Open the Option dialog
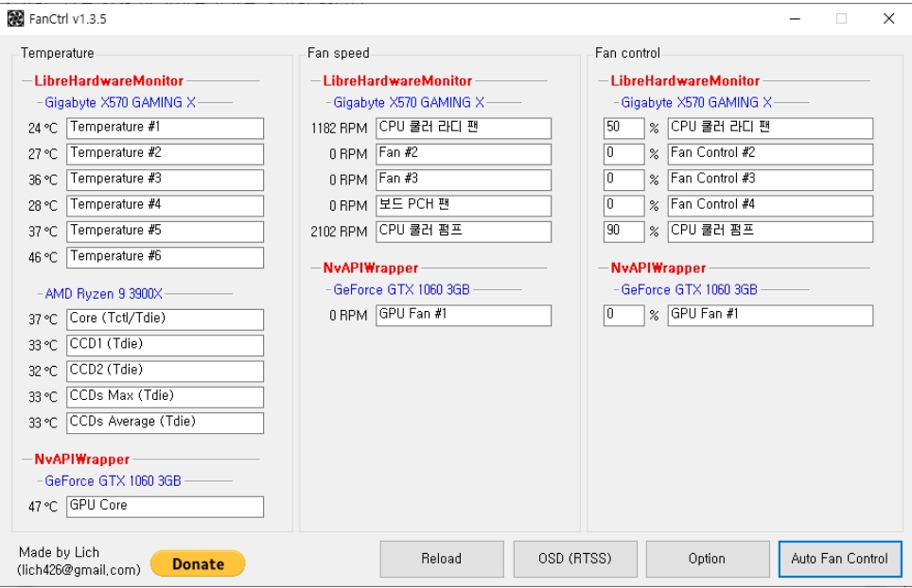Screen dimensions: 912x588 tap(707, 559)
